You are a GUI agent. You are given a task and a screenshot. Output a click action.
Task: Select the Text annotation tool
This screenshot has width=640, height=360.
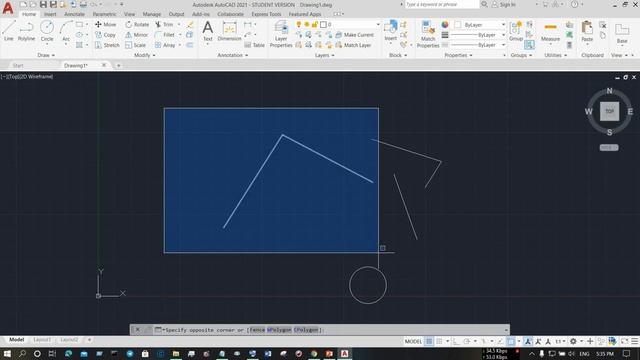point(208,31)
